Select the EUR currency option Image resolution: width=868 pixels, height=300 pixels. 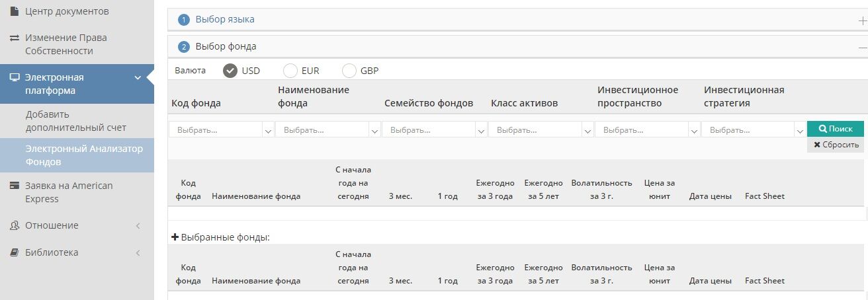pos(290,71)
